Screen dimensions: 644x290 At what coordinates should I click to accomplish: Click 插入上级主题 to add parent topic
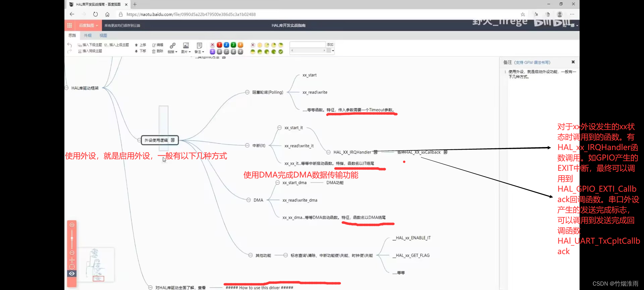coord(116,45)
